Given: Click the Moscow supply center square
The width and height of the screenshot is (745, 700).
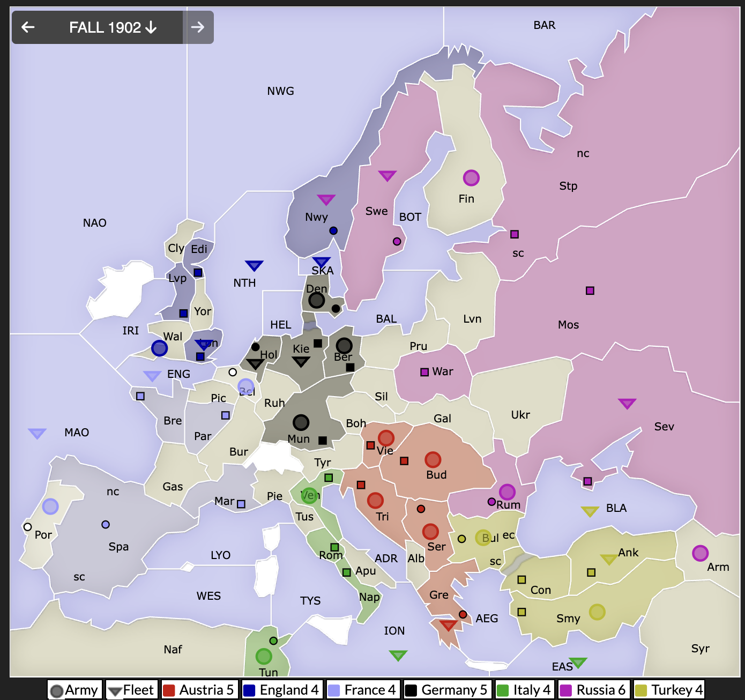Looking at the screenshot, I should pyautogui.click(x=590, y=291).
